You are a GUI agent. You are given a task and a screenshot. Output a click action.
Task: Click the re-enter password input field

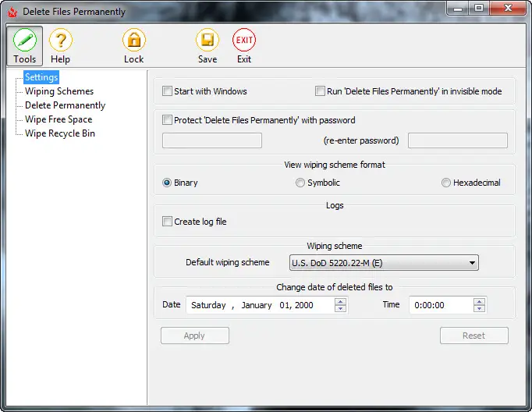(458, 140)
